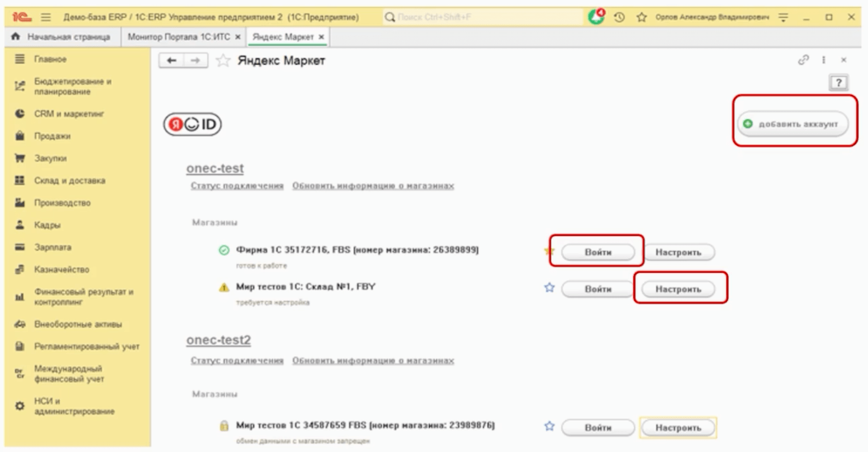Focus the search field Поиск Ctrl+Shift+F
The width and height of the screenshot is (868, 452).
pyautogui.click(x=483, y=17)
